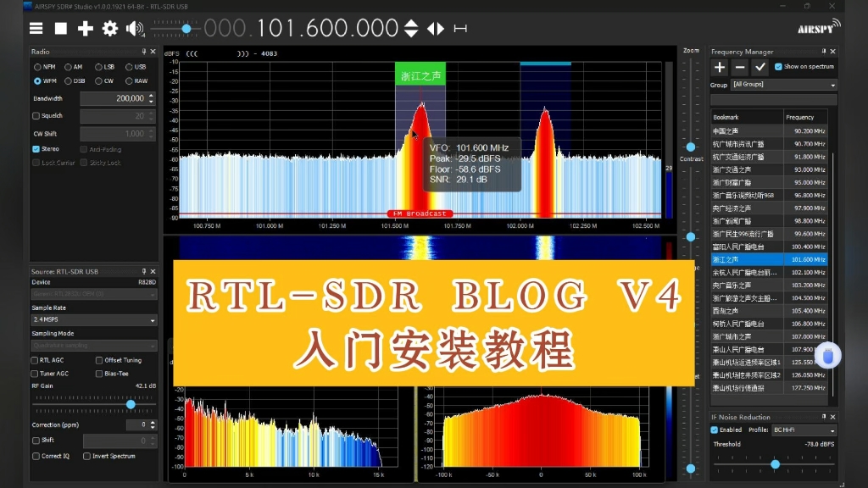
Task: Toggle Show on spectrum checkbox
Action: point(778,66)
